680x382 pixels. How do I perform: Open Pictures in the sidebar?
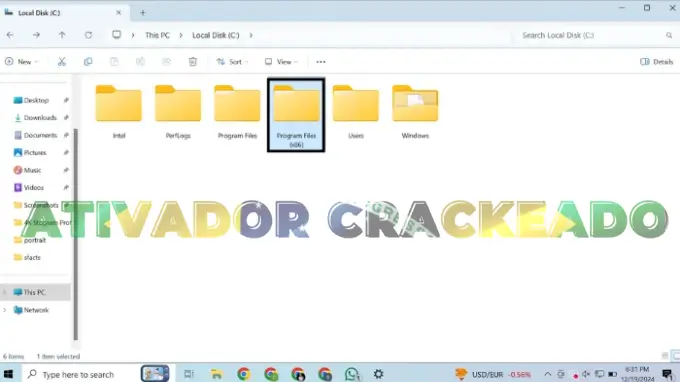coord(35,153)
